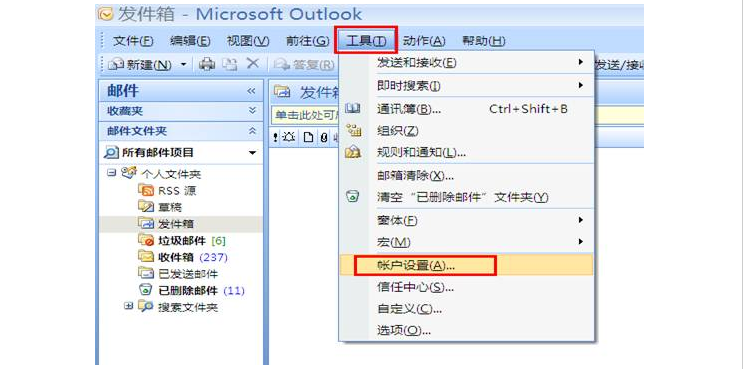The width and height of the screenshot is (744, 369).
Task: Click the 所有邮件项目 search icon
Action: (x=111, y=153)
